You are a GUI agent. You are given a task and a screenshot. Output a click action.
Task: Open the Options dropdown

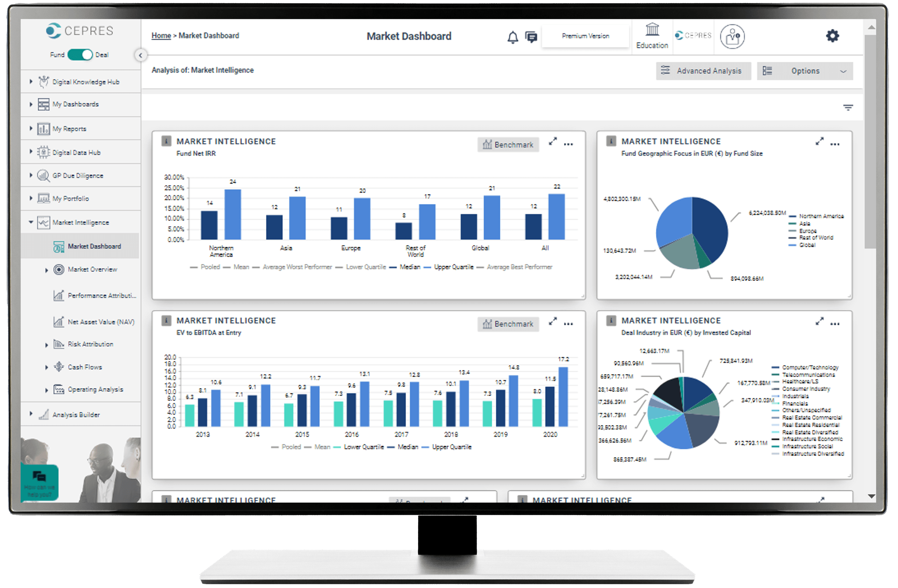805,71
